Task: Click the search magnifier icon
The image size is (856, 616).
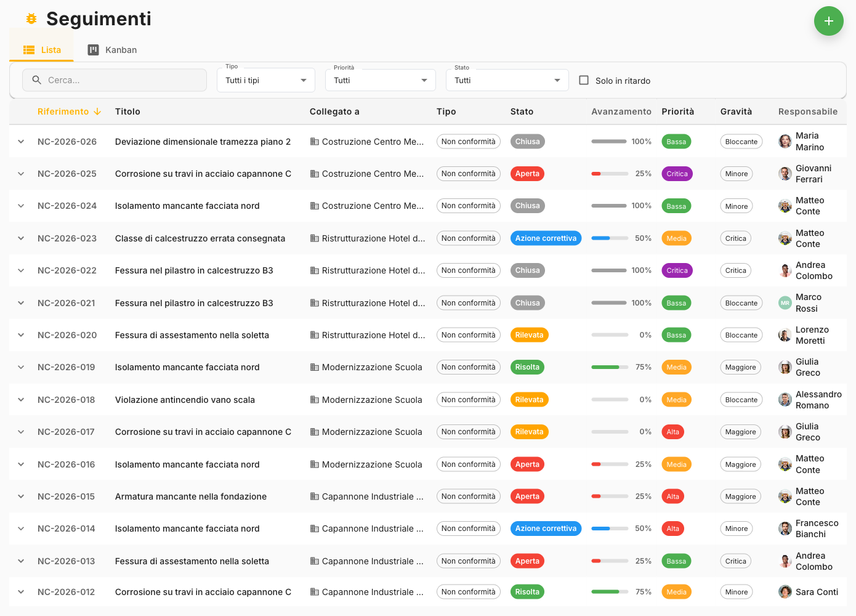Action: (36, 80)
